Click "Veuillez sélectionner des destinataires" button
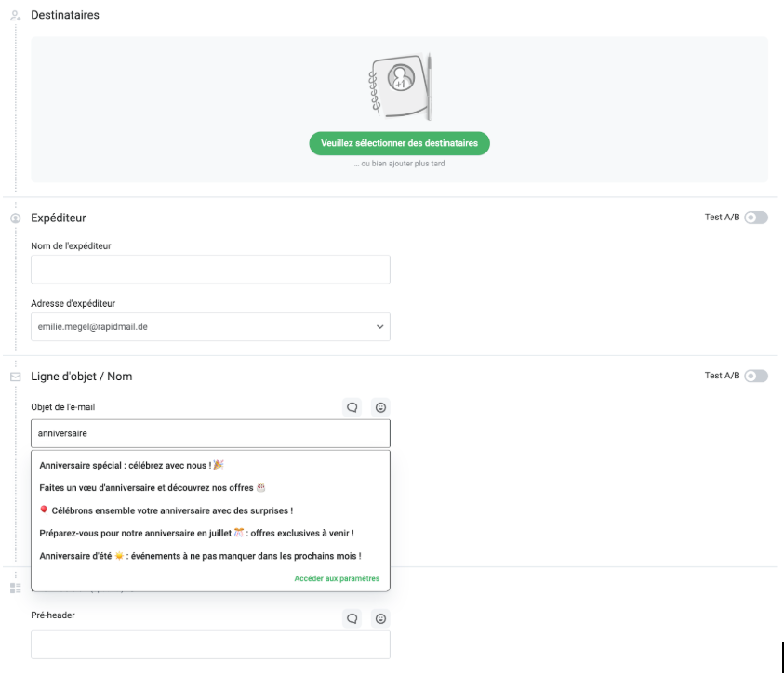Screen dimensions: 784x675 tap(399, 143)
